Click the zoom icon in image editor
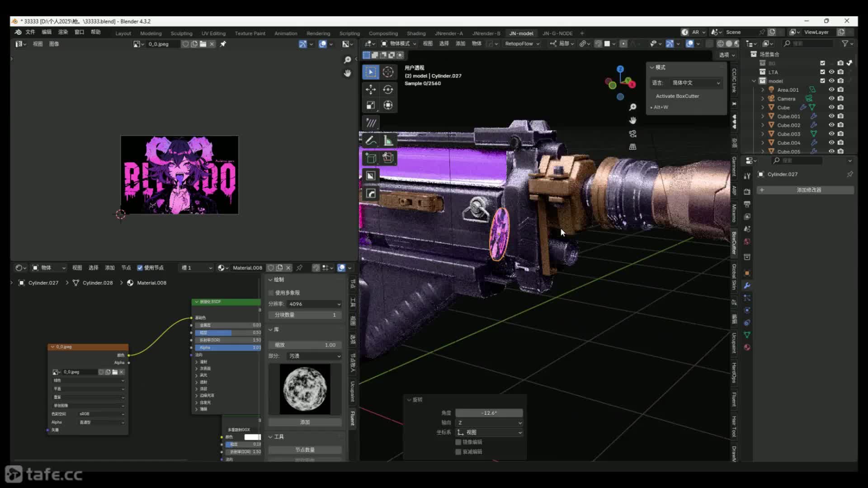Image resolution: width=868 pixels, height=488 pixels. click(347, 60)
